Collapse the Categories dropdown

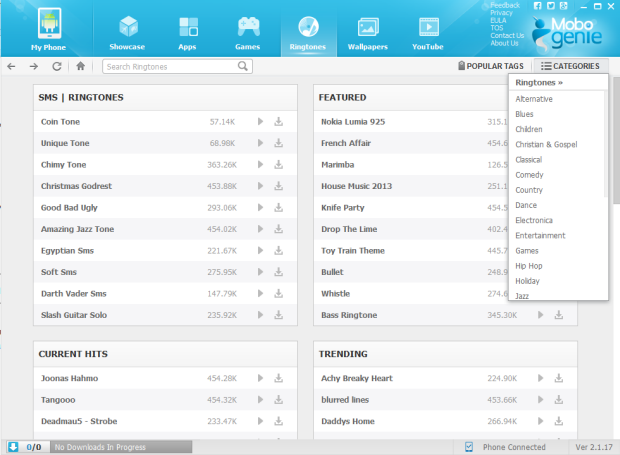(571, 66)
